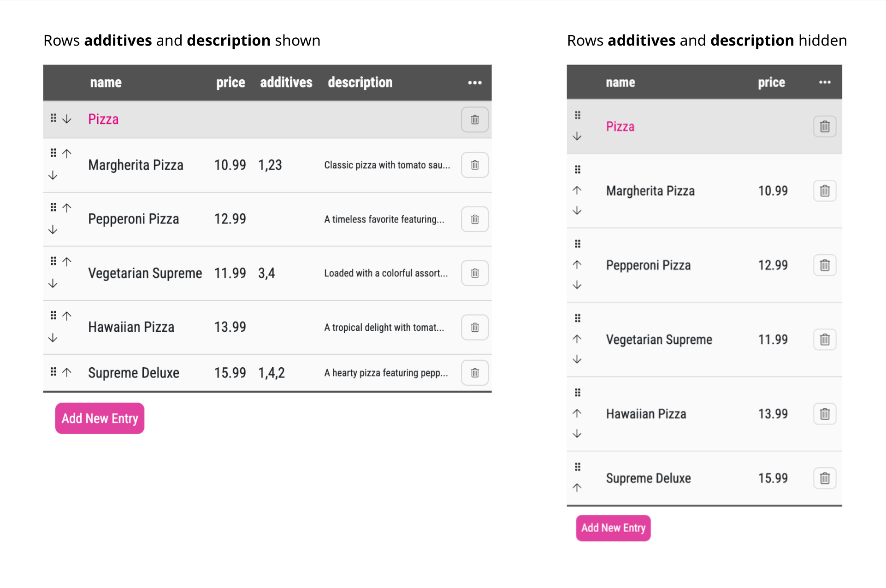Move Margherita Pizza down in left table

pos(53,175)
